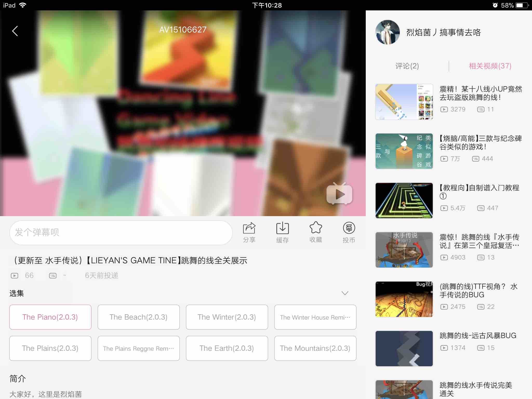Open thumbnail of 水手传说 第三个皇冠复活 video

404,250
